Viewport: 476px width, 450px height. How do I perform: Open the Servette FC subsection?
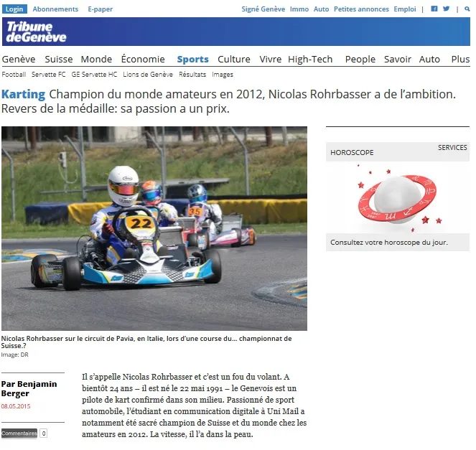[x=49, y=75]
